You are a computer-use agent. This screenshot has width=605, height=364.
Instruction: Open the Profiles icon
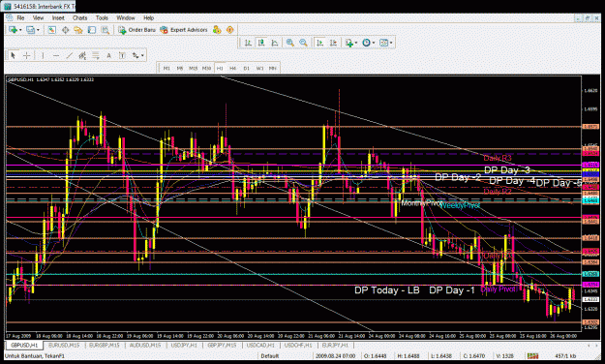(30, 30)
